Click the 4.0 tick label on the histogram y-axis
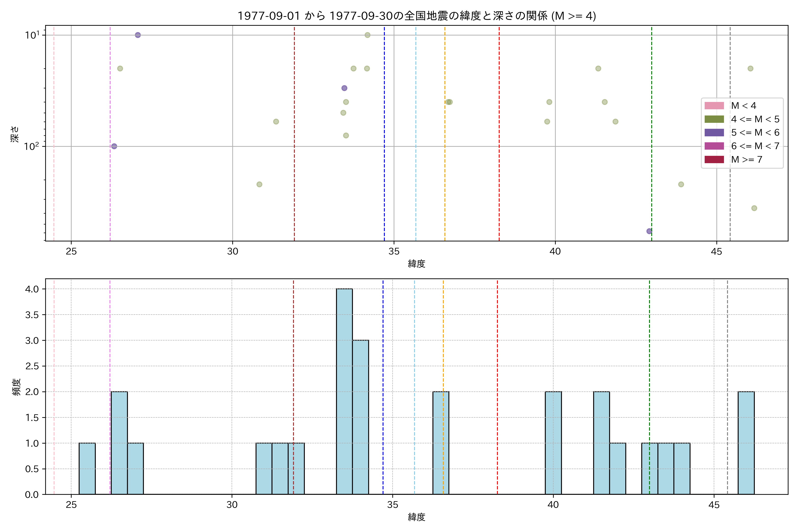 click(x=32, y=289)
